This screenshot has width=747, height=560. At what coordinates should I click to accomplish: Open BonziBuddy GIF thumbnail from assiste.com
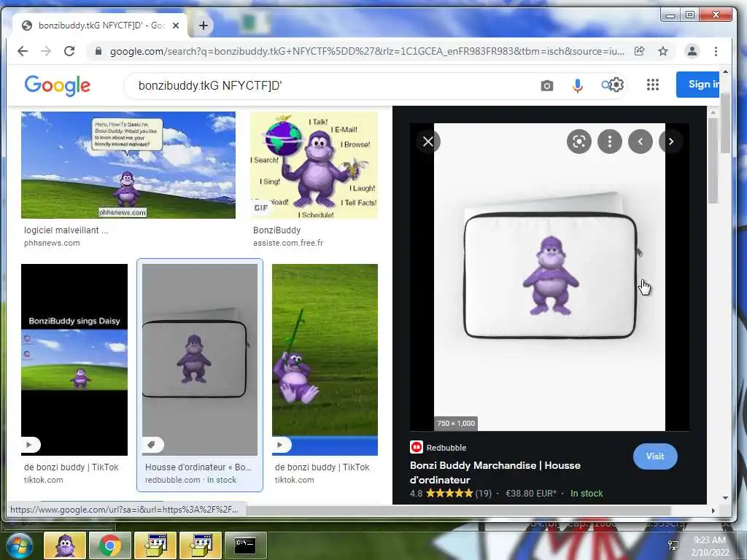(314, 166)
